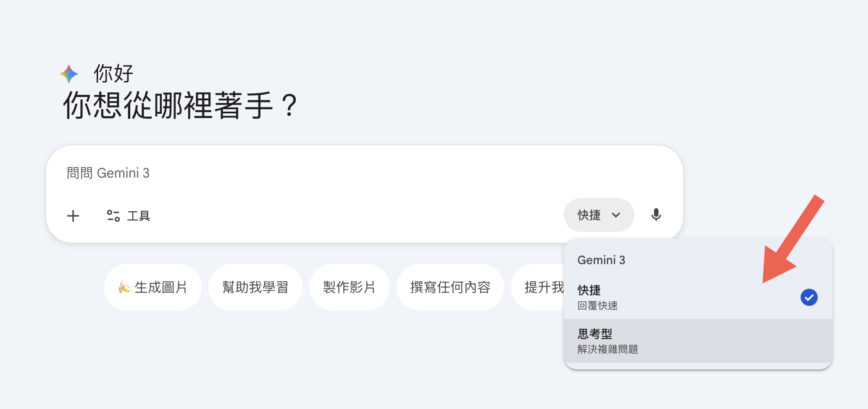Screen dimensions: 868x409
Task: Click the 你好 greeting text
Action: tap(113, 74)
